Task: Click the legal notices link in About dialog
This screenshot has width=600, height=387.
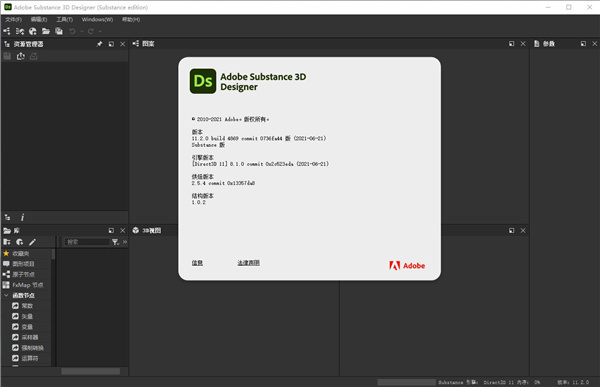Action: (x=248, y=263)
